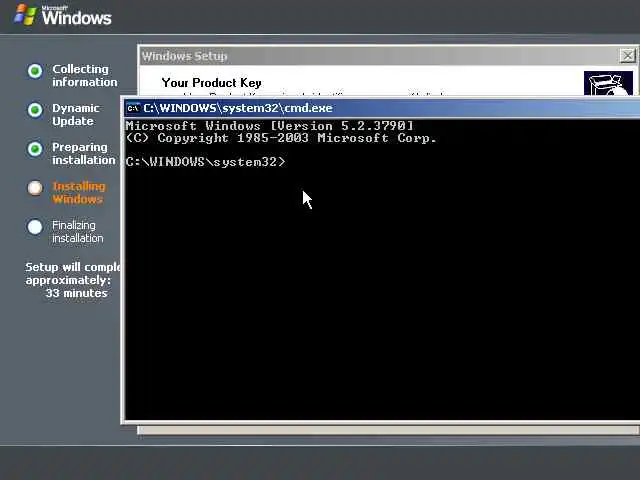Screen dimensions: 640x480
Task: Click the 'Preparing installation' label
Action: (84, 153)
